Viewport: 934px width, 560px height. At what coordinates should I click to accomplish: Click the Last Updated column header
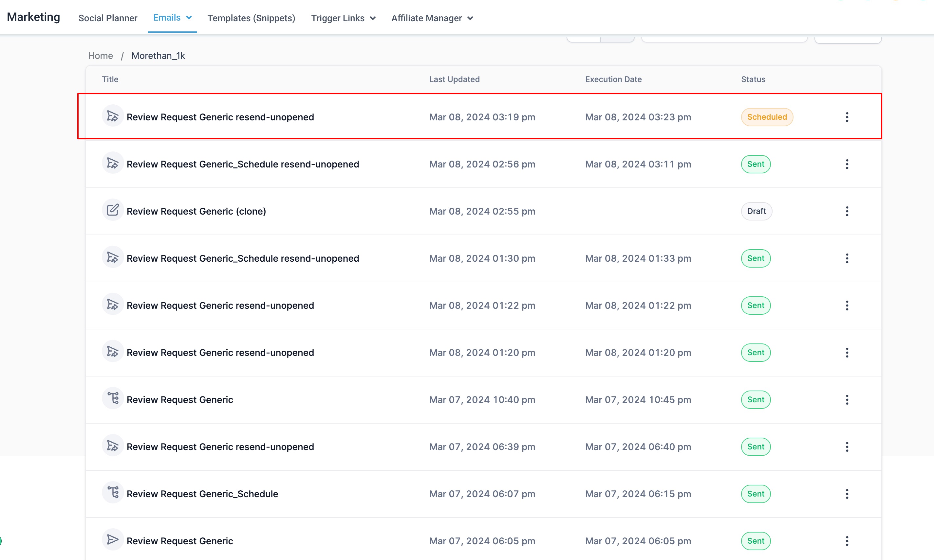(x=454, y=79)
